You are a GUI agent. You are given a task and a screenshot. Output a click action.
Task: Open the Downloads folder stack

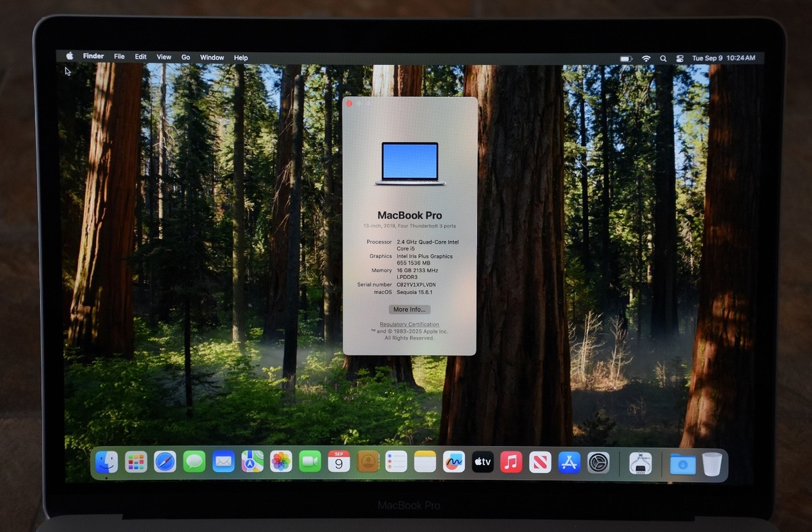pos(683,464)
